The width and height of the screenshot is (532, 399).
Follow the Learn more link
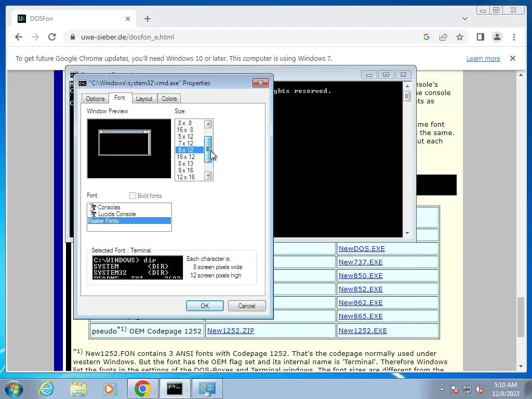(x=483, y=58)
